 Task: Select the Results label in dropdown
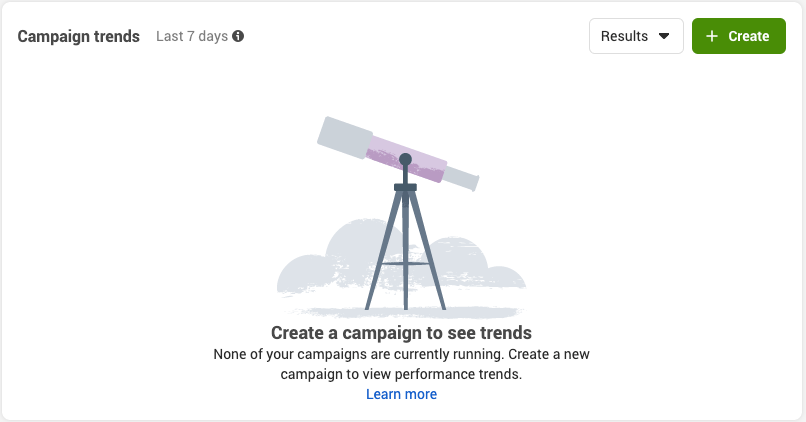624,36
